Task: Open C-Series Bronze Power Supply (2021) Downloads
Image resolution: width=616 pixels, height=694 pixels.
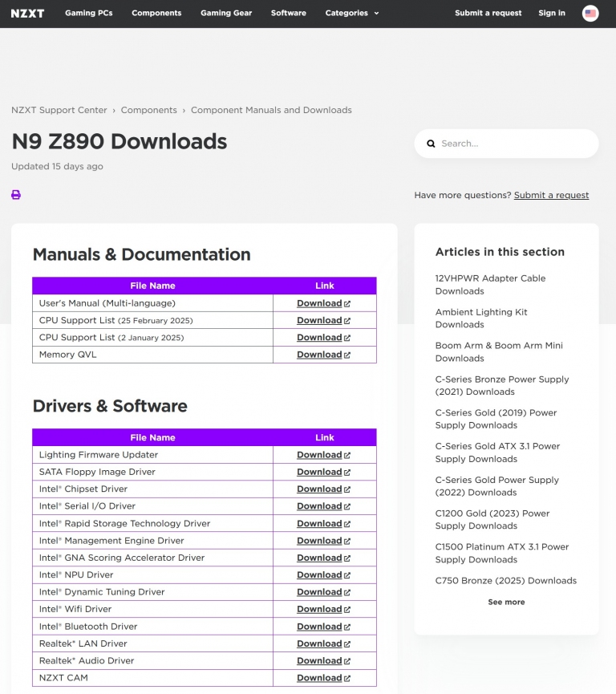Action: 502,385
